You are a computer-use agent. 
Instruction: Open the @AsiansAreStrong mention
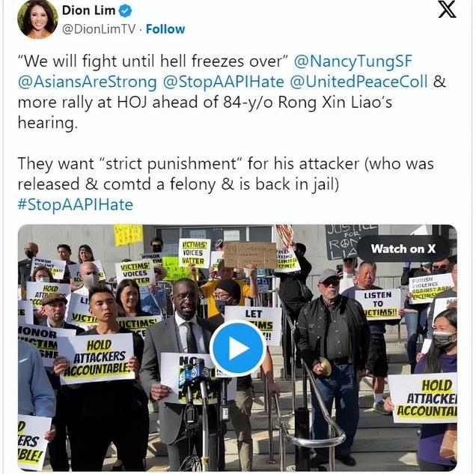[x=88, y=82]
